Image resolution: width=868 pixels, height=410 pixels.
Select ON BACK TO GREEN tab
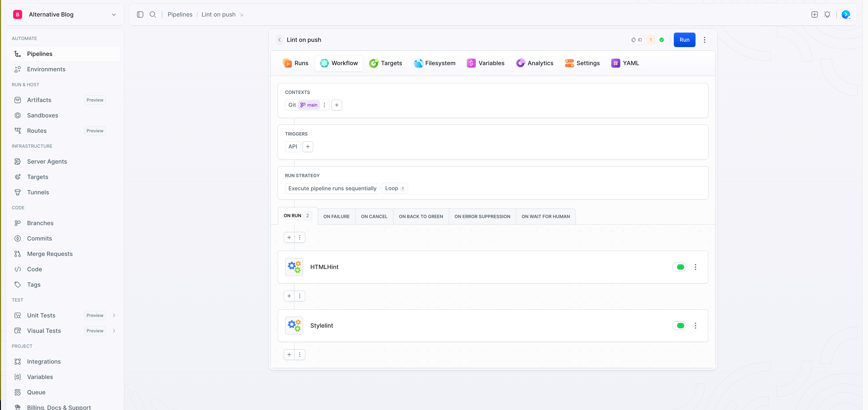click(x=421, y=217)
